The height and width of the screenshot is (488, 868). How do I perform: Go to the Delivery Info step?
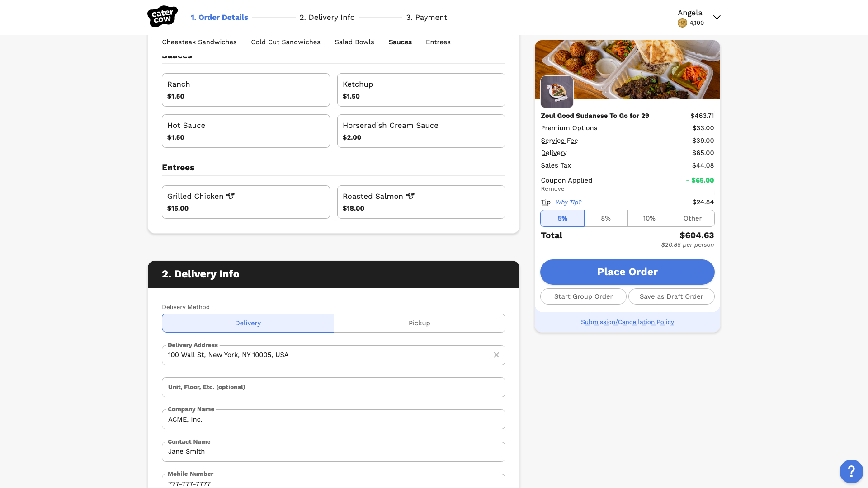pos(327,18)
